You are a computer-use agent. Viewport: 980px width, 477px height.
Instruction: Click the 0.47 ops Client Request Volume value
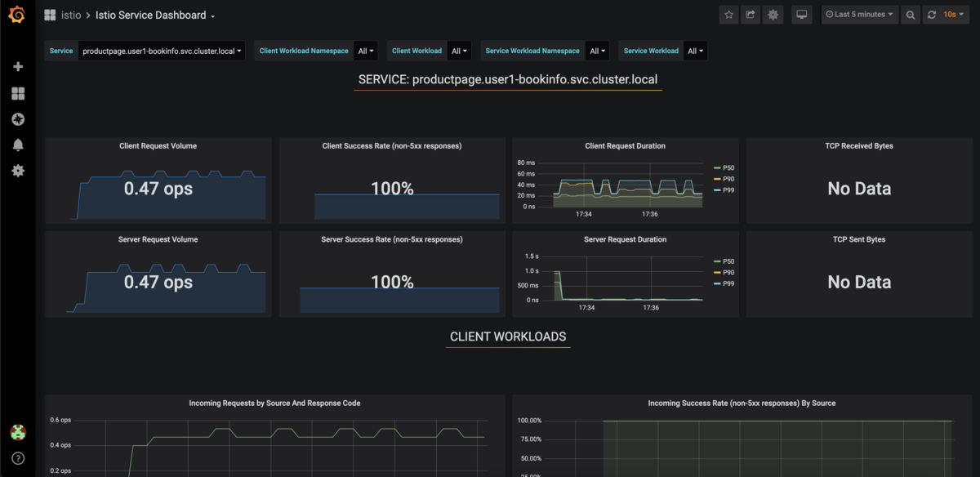coord(158,189)
